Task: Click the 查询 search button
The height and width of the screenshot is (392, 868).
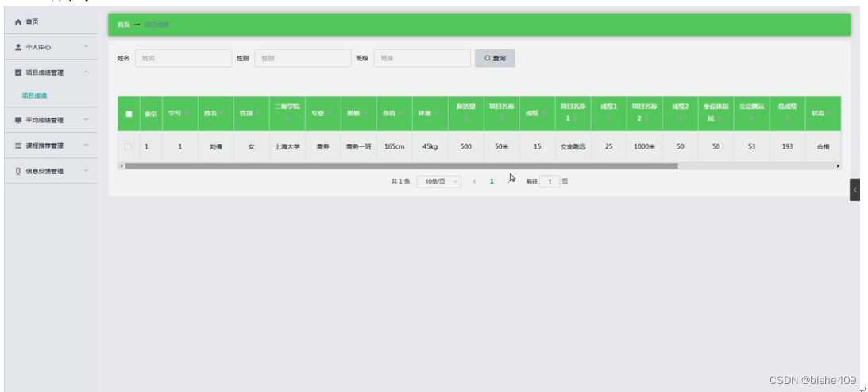Action: tap(495, 58)
